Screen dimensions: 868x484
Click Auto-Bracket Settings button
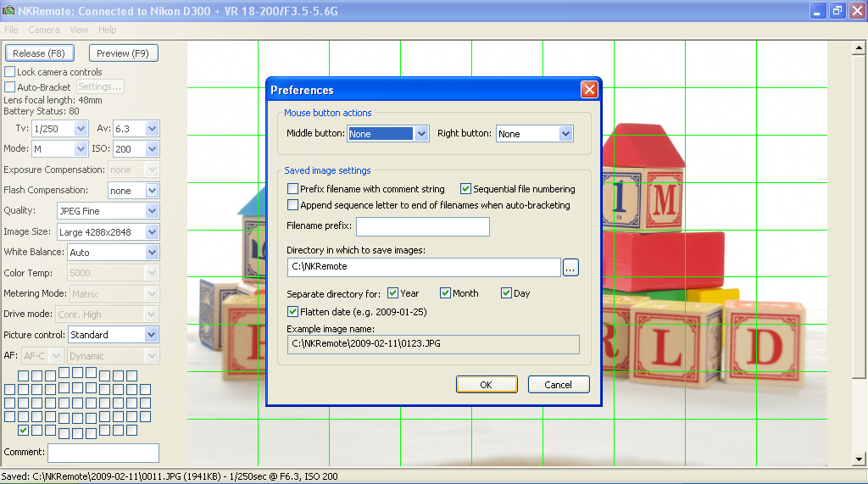(x=100, y=87)
